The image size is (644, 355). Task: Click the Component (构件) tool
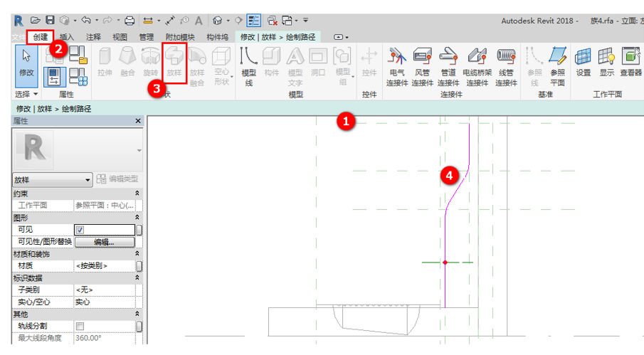point(272,62)
